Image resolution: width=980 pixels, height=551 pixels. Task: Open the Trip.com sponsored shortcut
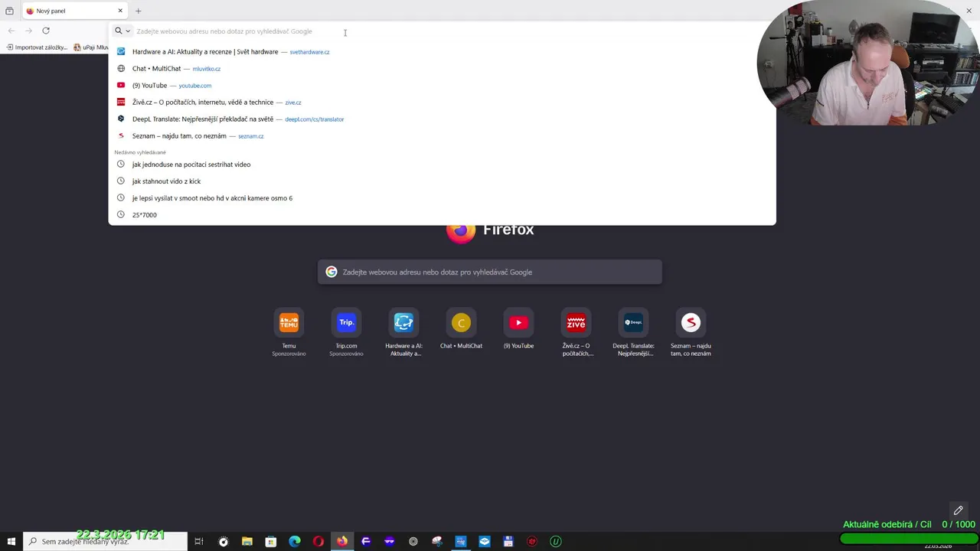point(346,333)
